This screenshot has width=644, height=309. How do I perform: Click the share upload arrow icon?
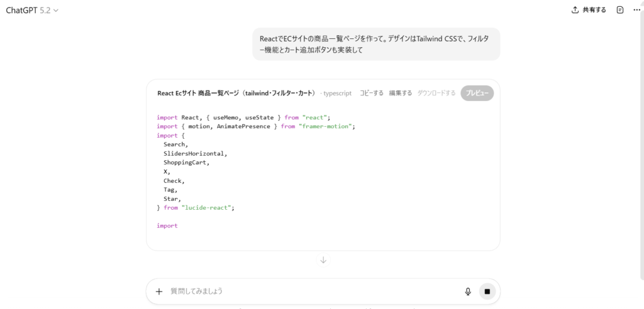[574, 10]
